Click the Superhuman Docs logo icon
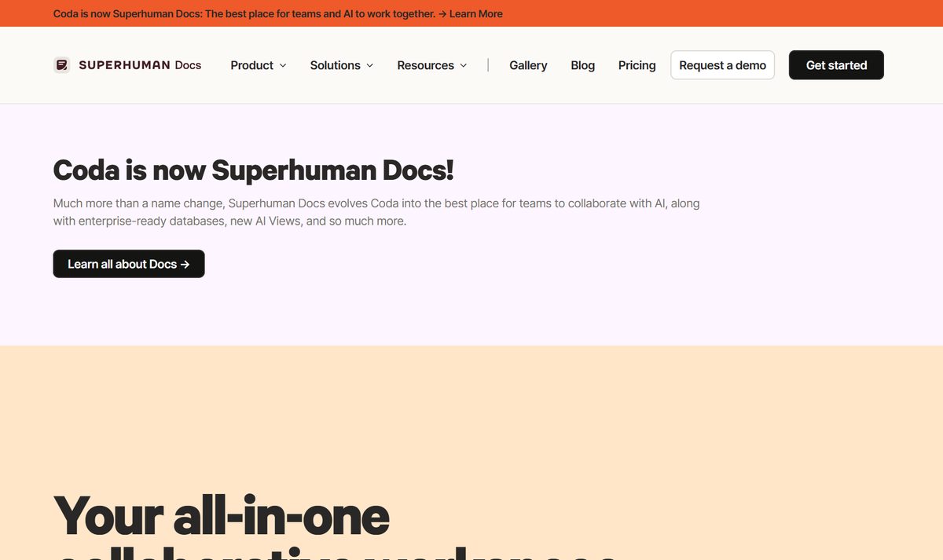The width and height of the screenshot is (943, 560). (62, 65)
